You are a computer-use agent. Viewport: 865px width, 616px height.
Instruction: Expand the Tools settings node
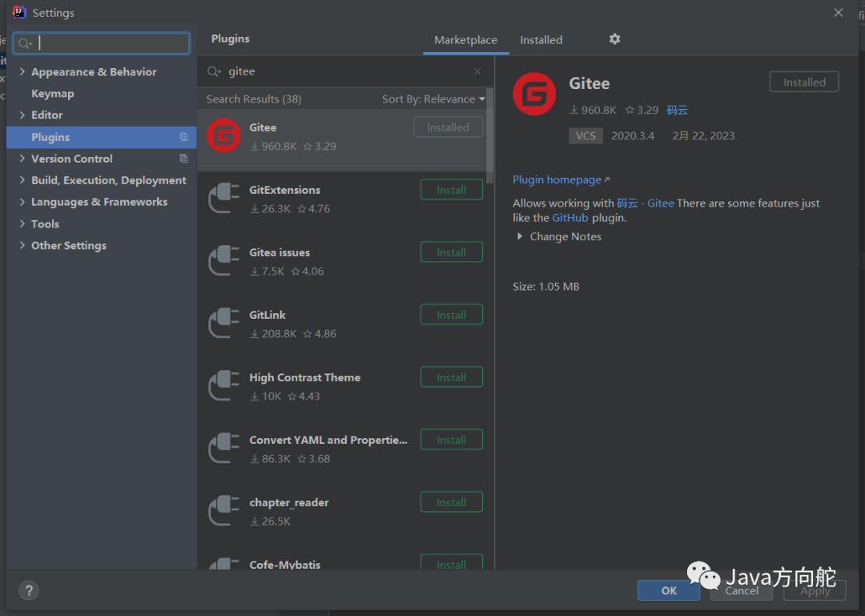[22, 223]
